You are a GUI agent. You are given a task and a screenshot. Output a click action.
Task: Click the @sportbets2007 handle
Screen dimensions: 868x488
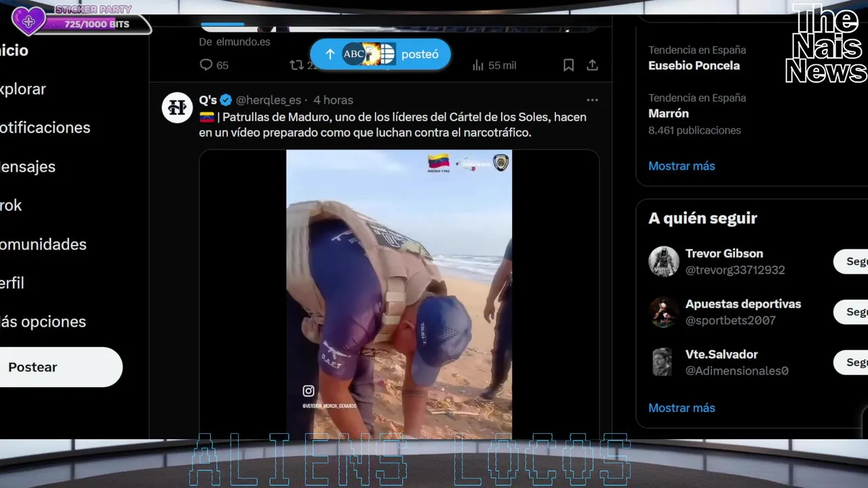(x=730, y=320)
